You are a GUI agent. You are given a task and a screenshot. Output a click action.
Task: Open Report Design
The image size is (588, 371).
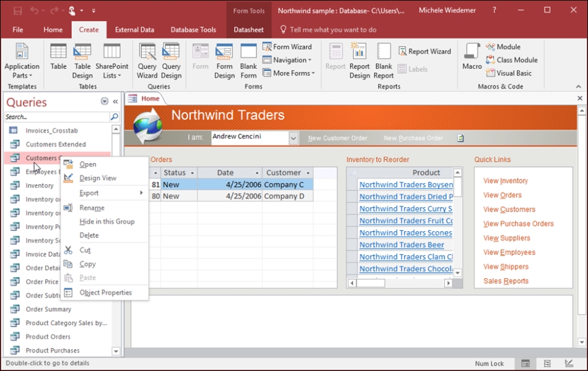(x=359, y=61)
